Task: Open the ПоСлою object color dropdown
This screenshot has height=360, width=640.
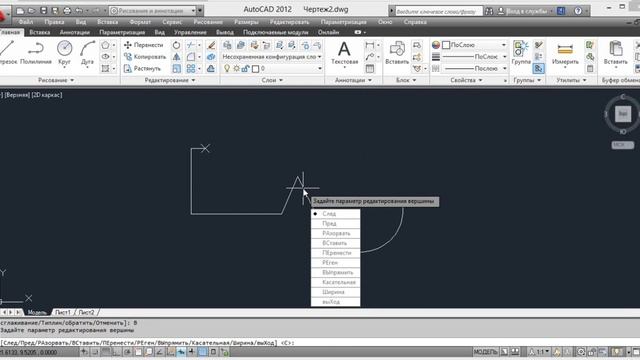Action: (475, 45)
